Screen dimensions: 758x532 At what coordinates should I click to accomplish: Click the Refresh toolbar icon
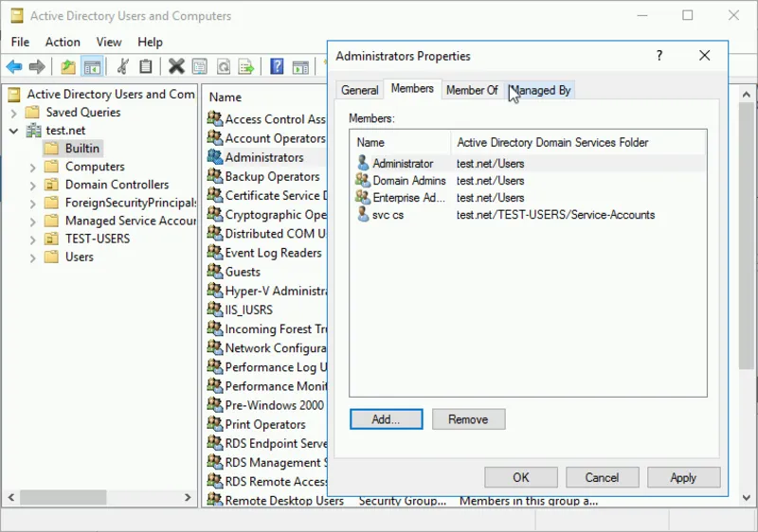coord(224,66)
